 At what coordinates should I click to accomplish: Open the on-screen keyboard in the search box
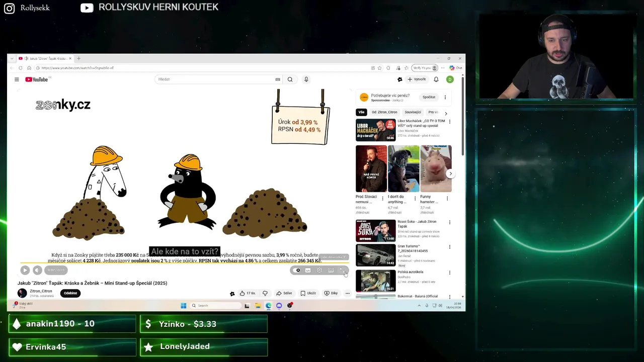278,79
